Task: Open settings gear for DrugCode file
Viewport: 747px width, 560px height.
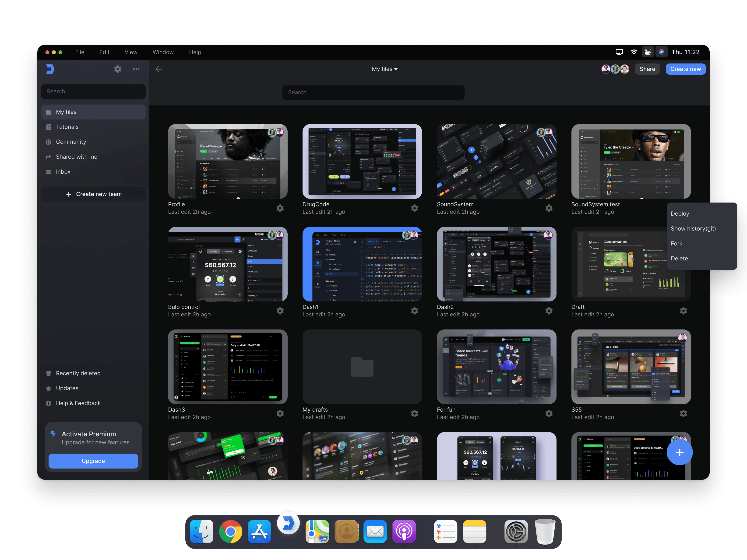Action: [x=414, y=208]
